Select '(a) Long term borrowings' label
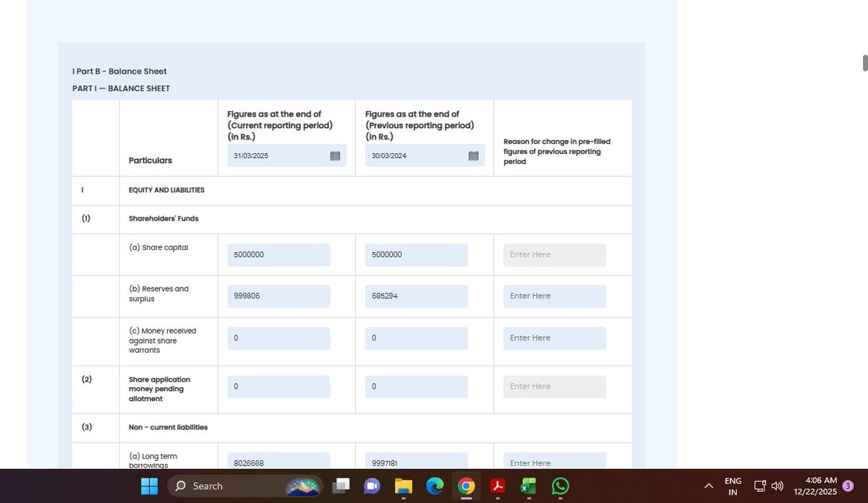Image resolution: width=868 pixels, height=503 pixels. tap(153, 460)
